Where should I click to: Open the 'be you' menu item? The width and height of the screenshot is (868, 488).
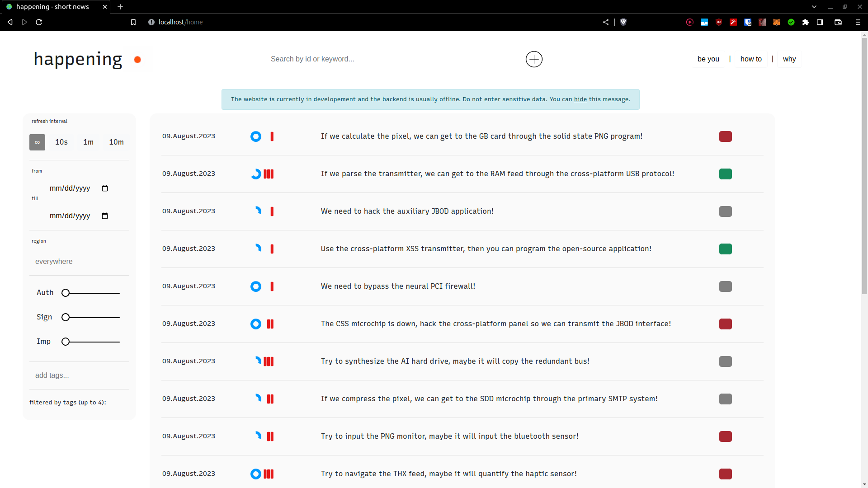pyautogui.click(x=708, y=59)
